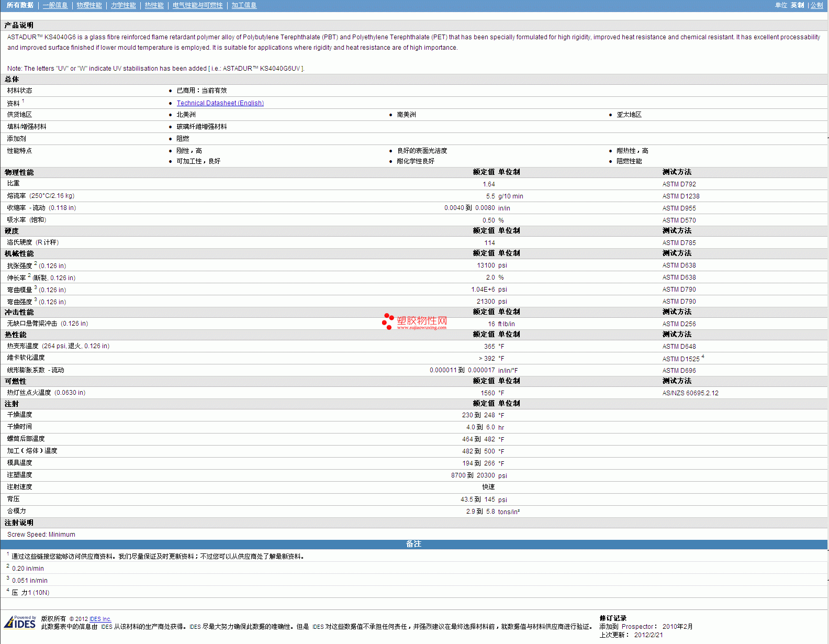
Task: Click the AS/NZS 60695.2.12 test method
Action: (690, 393)
